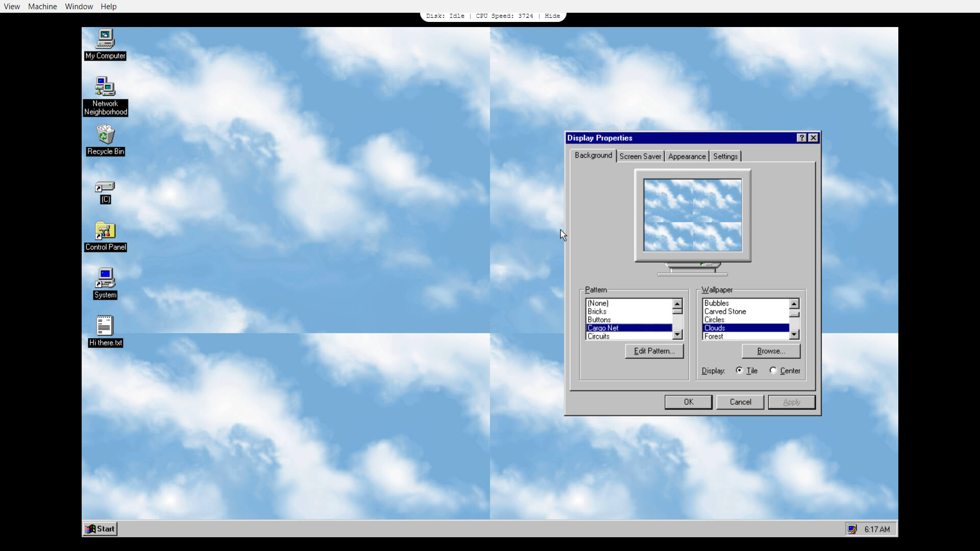Close the Display Properties dialog
This screenshot has height=551, width=980.
click(813, 138)
